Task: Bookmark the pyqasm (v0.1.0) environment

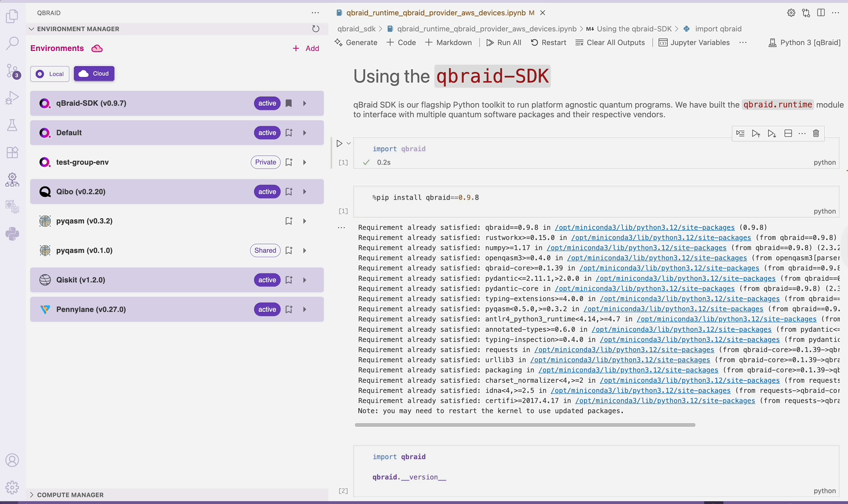Action: tap(289, 251)
